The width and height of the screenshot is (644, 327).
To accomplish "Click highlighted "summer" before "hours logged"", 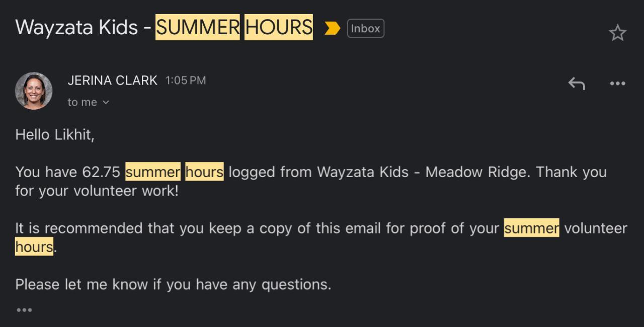I will pos(153,172).
